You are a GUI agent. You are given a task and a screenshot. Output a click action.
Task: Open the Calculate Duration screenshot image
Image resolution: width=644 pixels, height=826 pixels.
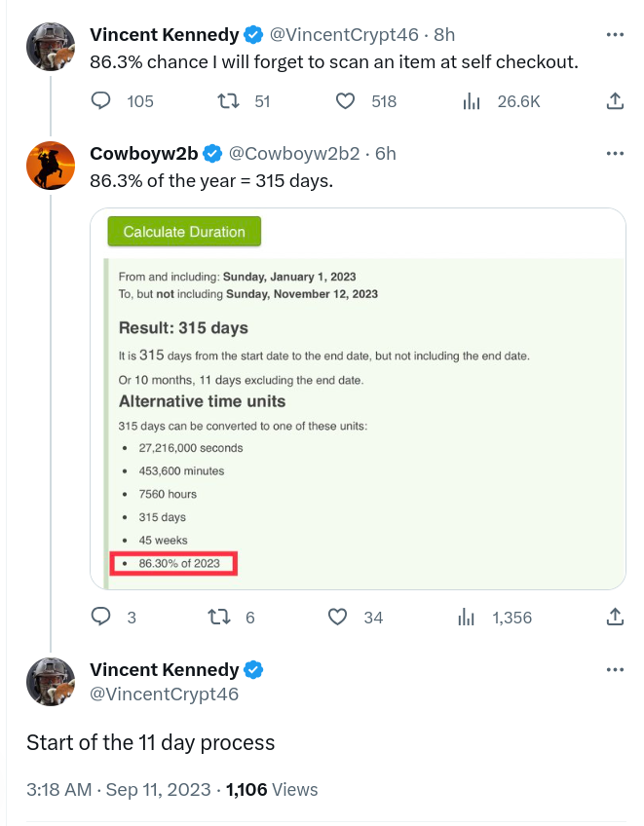(365, 397)
